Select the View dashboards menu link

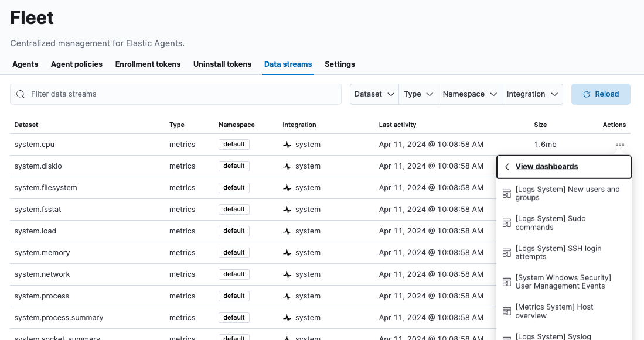547,166
